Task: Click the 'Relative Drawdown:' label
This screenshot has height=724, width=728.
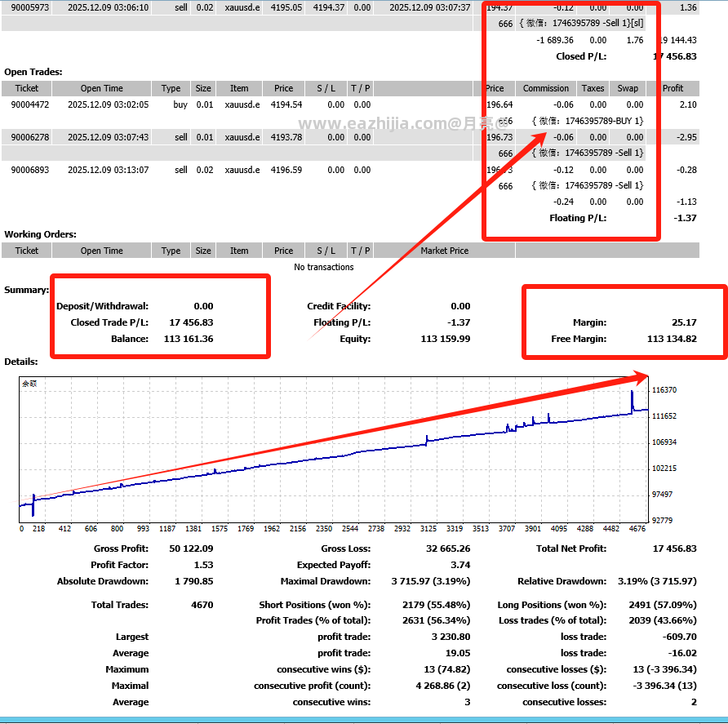Action: coord(562,581)
